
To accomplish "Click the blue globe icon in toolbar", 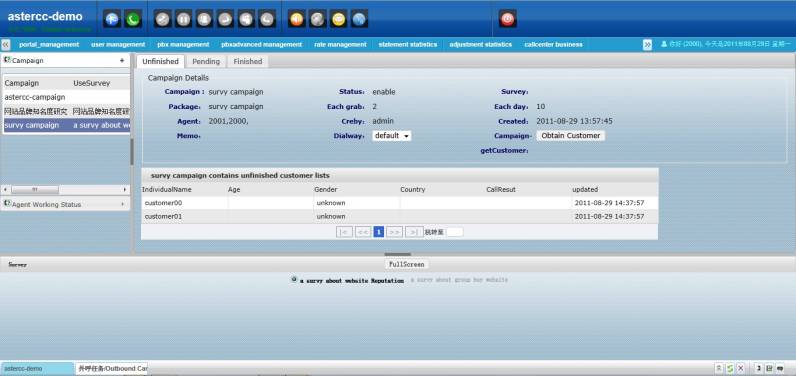I will [359, 19].
